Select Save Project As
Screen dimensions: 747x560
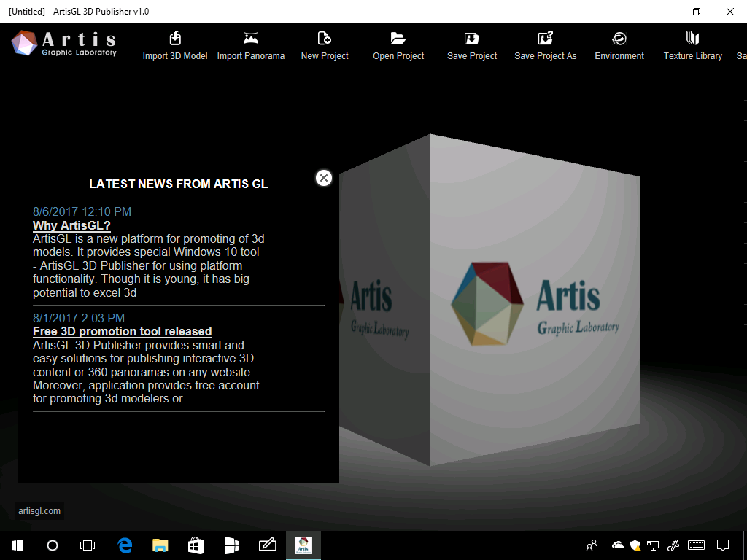[546, 46]
